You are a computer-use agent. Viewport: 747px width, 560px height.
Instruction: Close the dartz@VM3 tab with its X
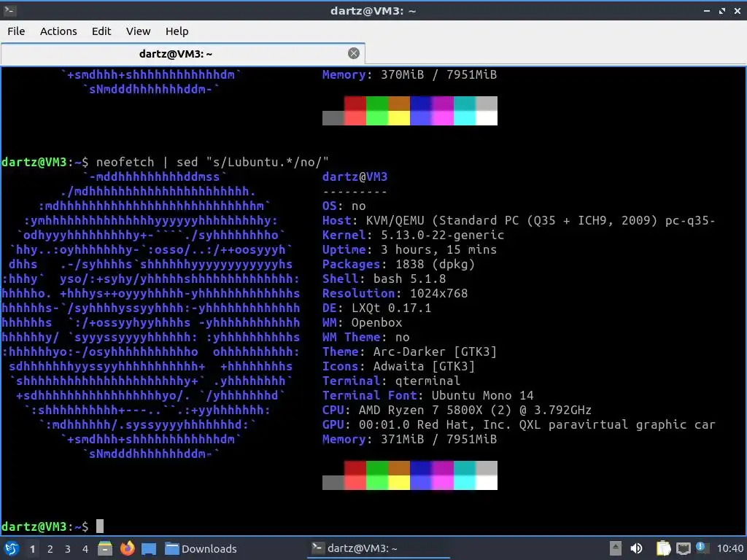click(x=354, y=53)
